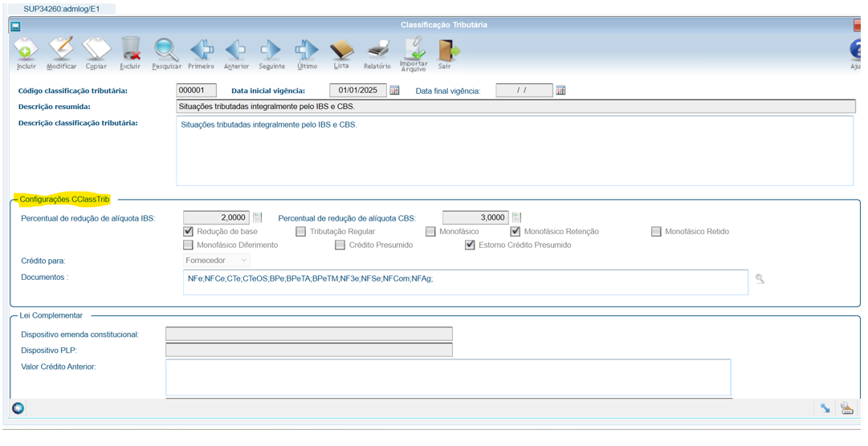Open calendar for Data inicial vigência
The height and width of the screenshot is (446, 868).
pyautogui.click(x=394, y=90)
